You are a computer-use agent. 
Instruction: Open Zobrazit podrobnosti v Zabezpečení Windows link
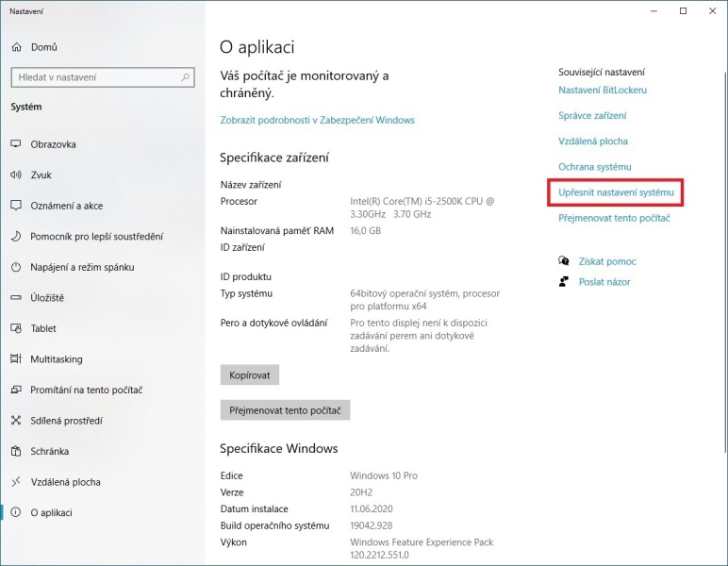point(317,120)
